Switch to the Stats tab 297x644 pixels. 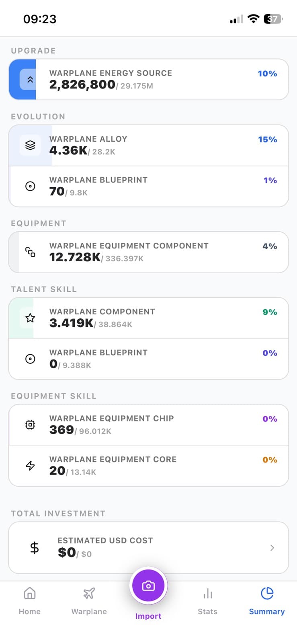207,600
